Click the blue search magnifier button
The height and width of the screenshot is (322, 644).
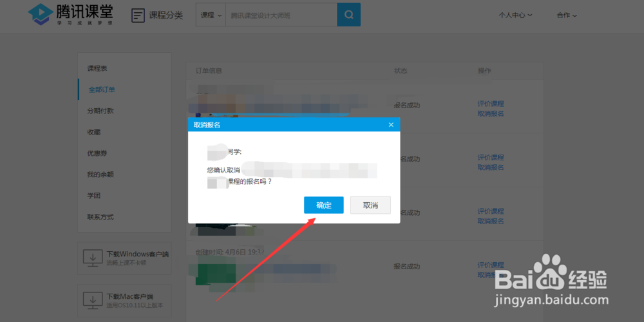[348, 15]
